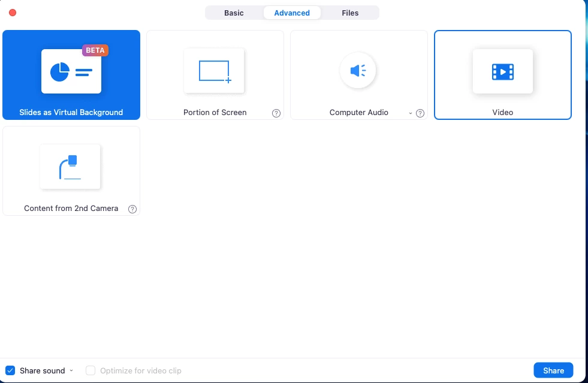Switch to the Advanced tab
The image size is (588, 383).
tap(292, 13)
